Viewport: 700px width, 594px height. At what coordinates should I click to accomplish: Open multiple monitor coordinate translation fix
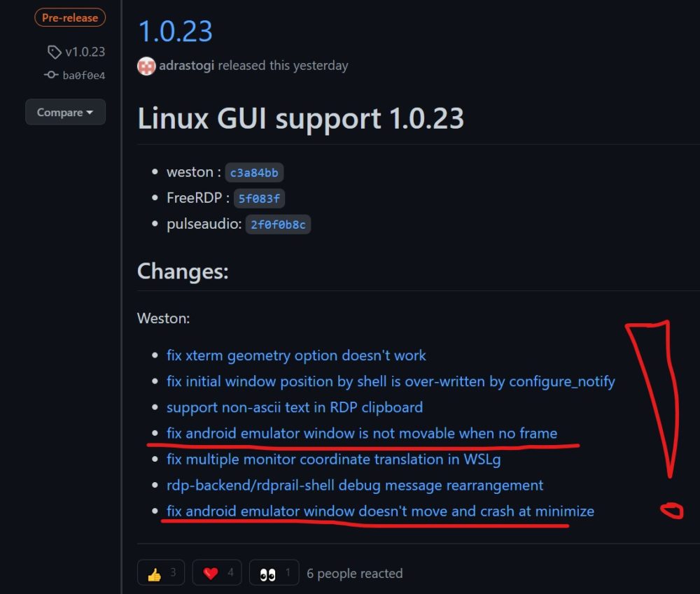(x=333, y=459)
